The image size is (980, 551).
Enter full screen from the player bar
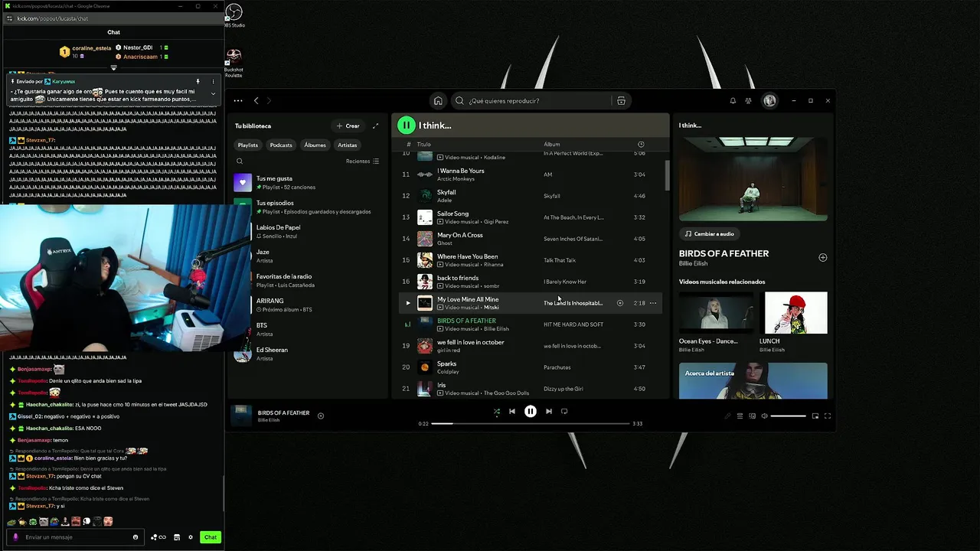tap(828, 416)
